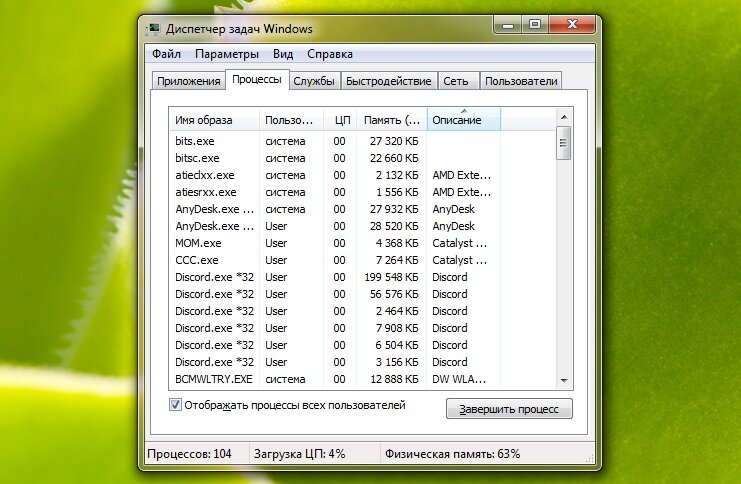Select Discord.exe using 3 156 КБ

pyautogui.click(x=362, y=362)
